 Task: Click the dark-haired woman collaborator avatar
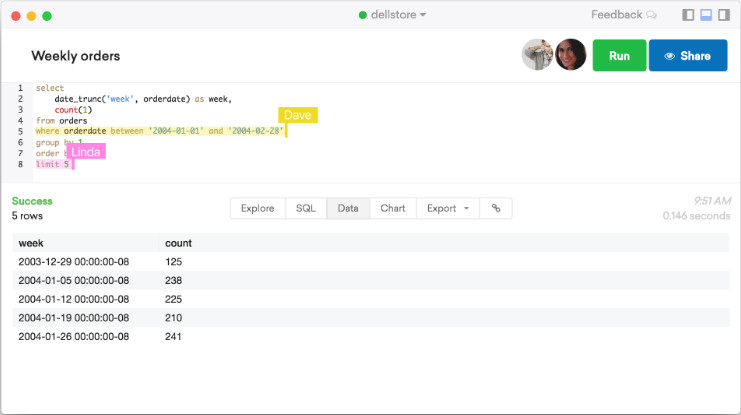click(x=570, y=54)
